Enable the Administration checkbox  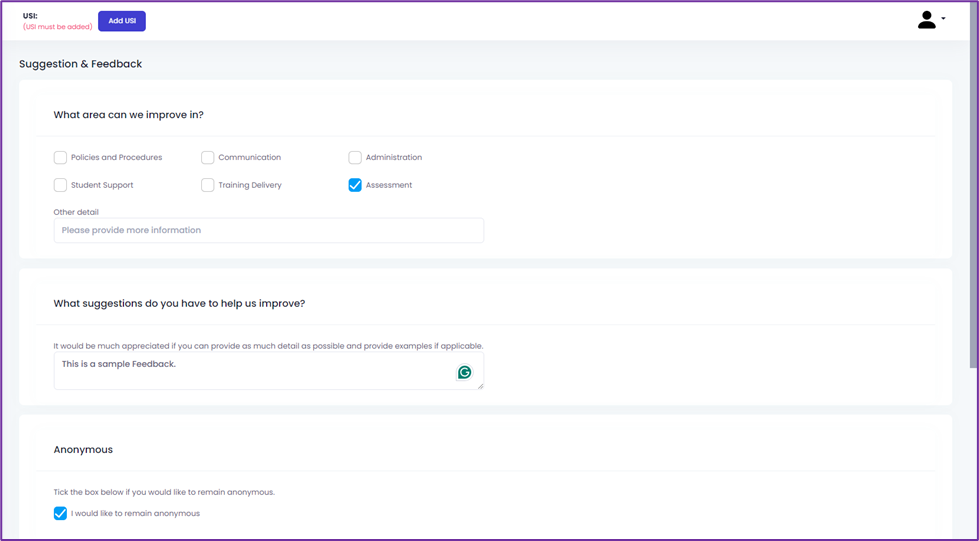tap(355, 157)
